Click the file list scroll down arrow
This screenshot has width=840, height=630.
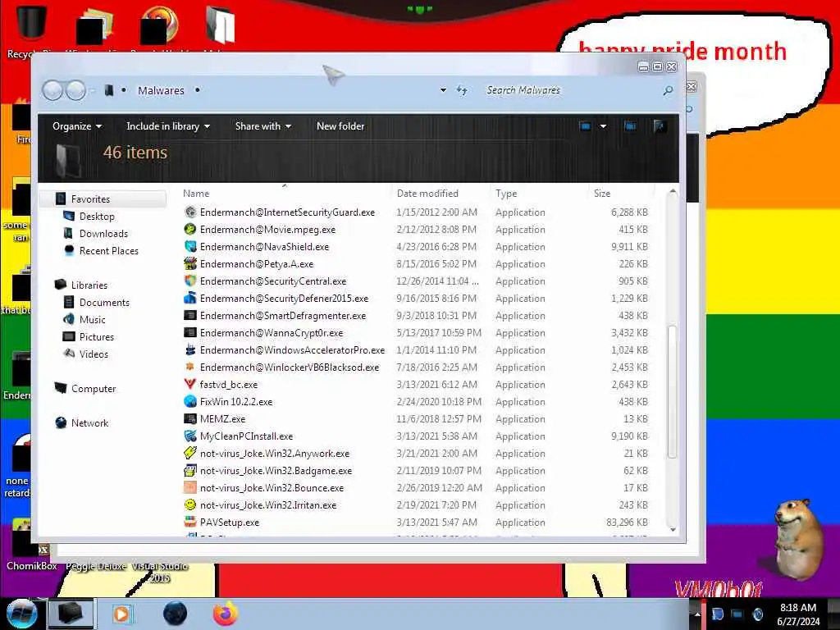click(x=673, y=530)
